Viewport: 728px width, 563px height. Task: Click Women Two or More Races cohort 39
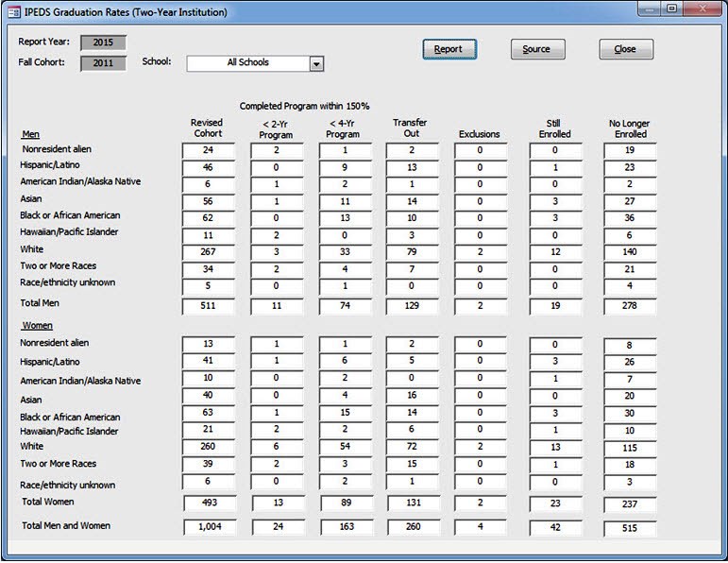pyautogui.click(x=208, y=464)
